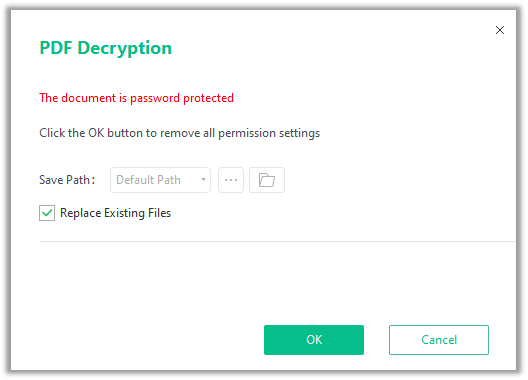Click the remove all permission settings instruction
The height and width of the screenshot is (380, 528).
coord(179,133)
